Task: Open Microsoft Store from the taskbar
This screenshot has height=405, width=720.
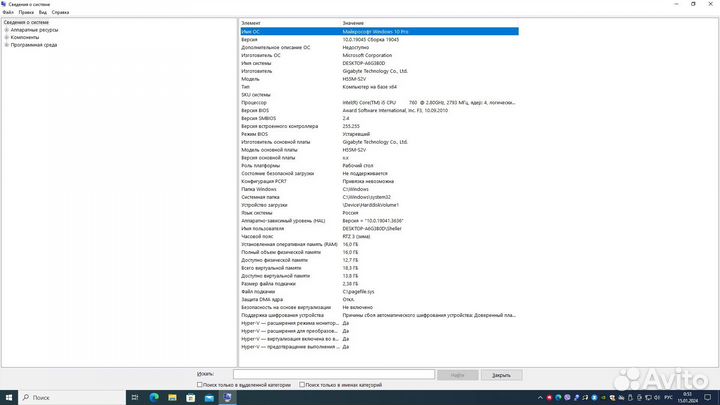Action: click(191, 398)
